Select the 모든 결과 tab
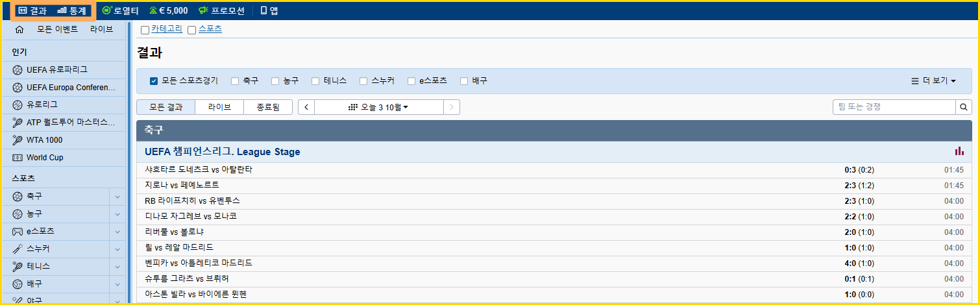Image resolution: width=980 pixels, height=305 pixels. [166, 107]
